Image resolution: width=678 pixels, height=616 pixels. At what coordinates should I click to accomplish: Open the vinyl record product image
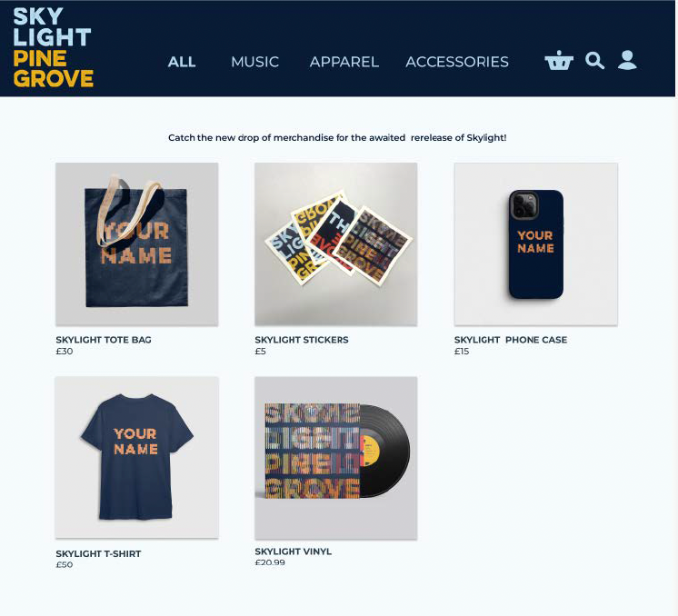tap(336, 457)
